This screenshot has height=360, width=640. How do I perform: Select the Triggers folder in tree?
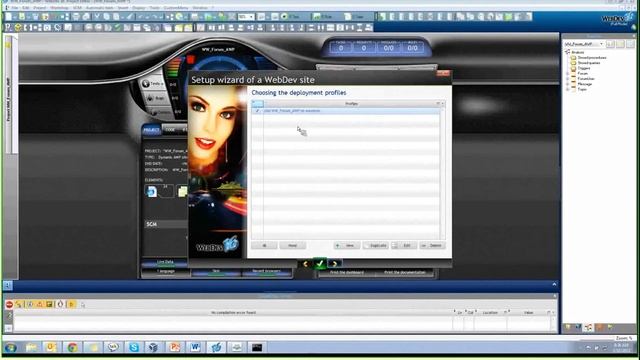point(584,68)
